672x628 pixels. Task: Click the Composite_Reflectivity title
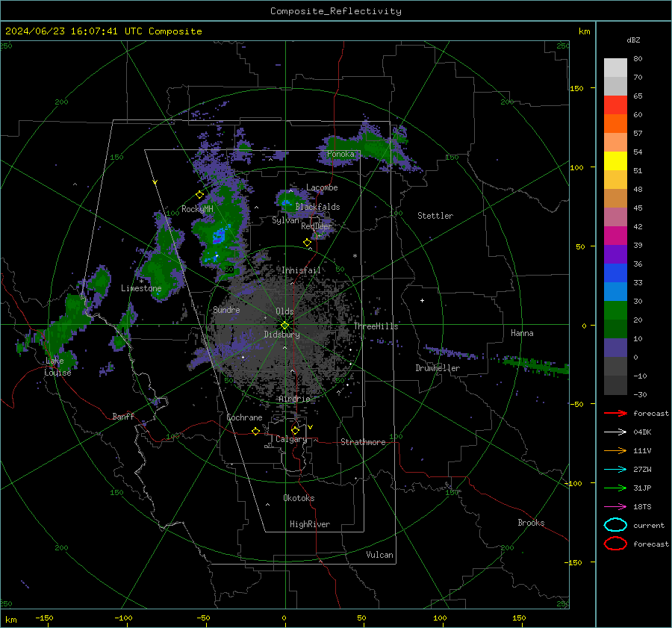click(x=336, y=11)
